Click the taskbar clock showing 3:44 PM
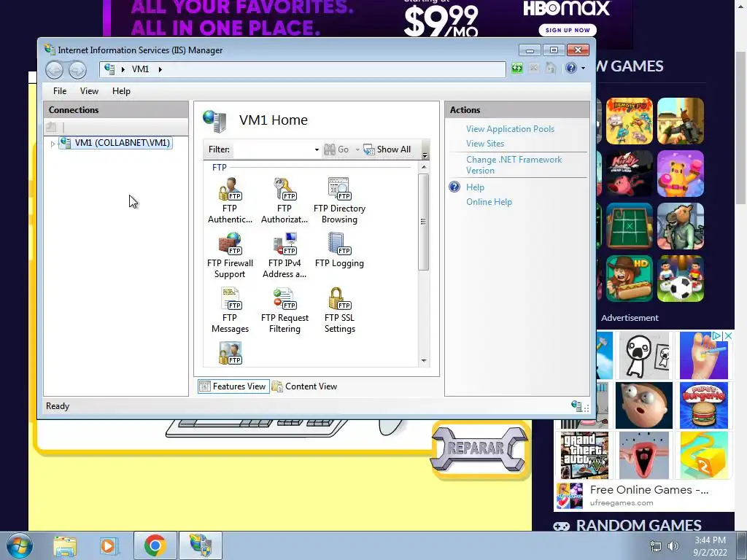This screenshot has height=560, width=747. click(710, 546)
